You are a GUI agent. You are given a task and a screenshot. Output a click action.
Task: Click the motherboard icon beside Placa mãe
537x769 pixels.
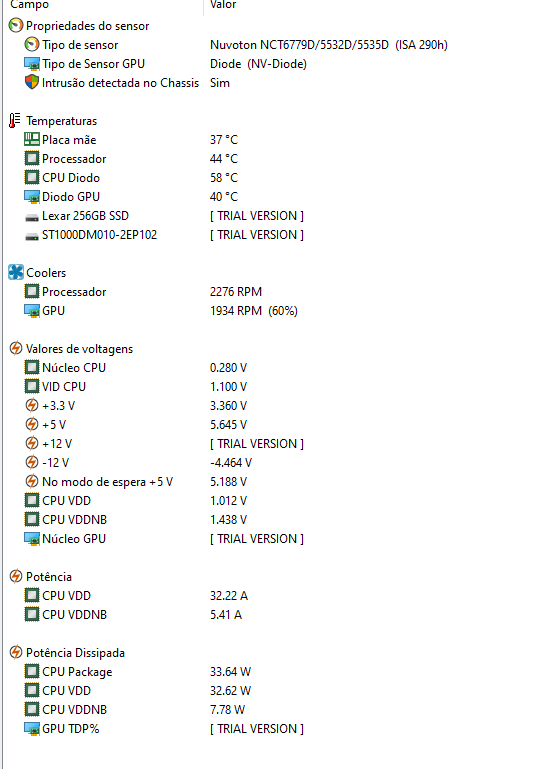click(31, 140)
